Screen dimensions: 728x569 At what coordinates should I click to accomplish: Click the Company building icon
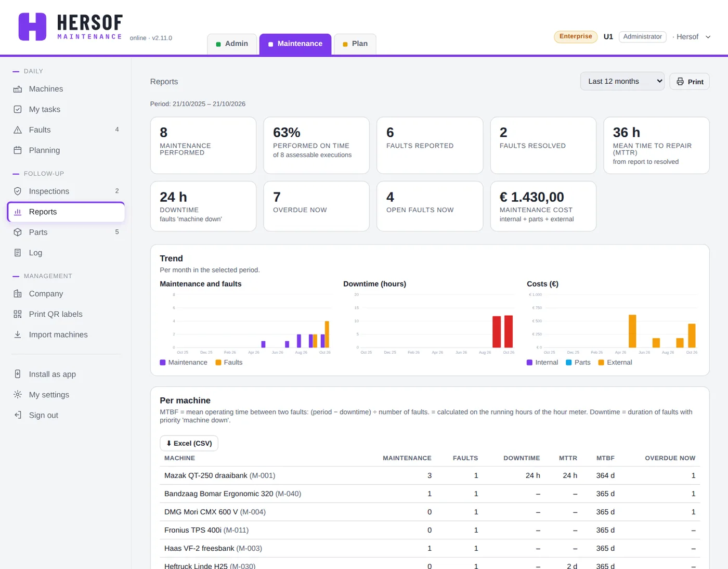click(18, 294)
